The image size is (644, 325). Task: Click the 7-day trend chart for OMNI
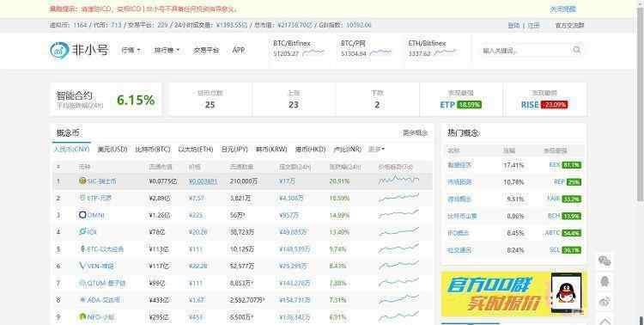(x=398, y=215)
